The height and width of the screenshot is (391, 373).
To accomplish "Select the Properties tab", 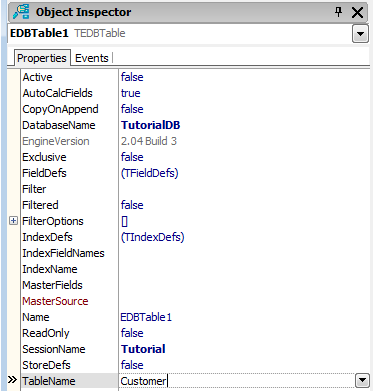I will pos(42,58).
